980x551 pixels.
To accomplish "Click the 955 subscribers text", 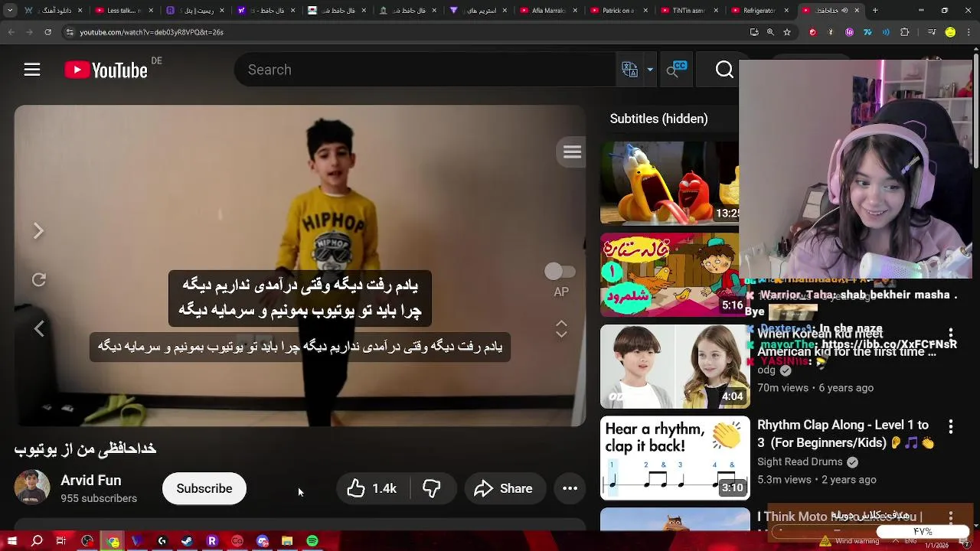I will [99, 498].
